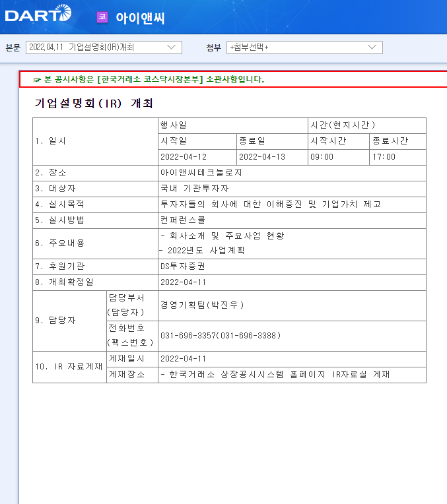Click the 국내 기관투자자 audience cell
447x504 pixels.
click(292, 189)
